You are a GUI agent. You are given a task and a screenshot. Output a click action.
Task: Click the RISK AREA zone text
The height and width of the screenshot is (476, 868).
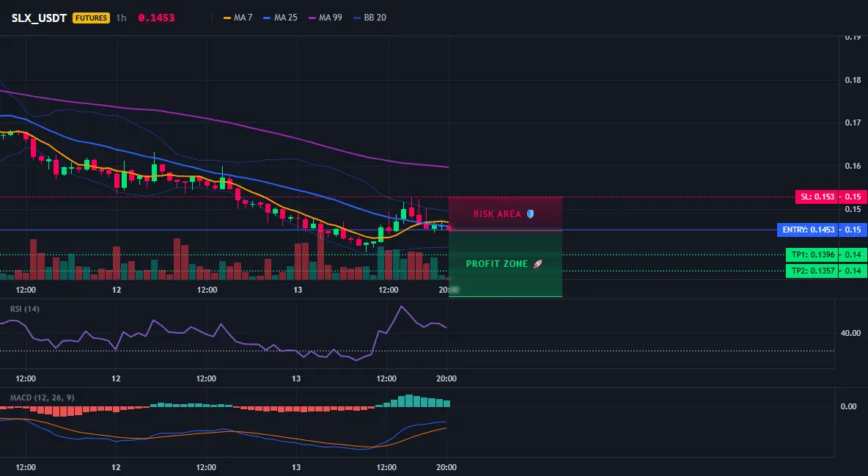click(497, 214)
